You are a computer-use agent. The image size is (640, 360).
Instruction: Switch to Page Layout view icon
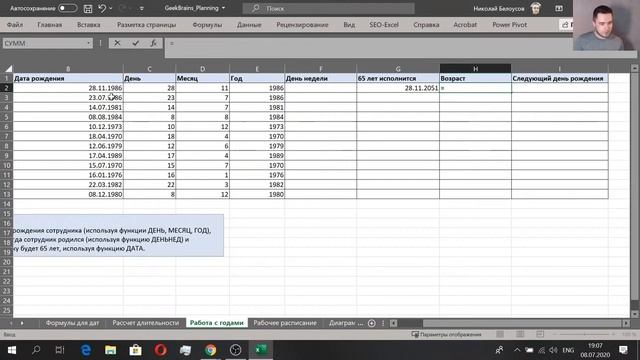520,335
